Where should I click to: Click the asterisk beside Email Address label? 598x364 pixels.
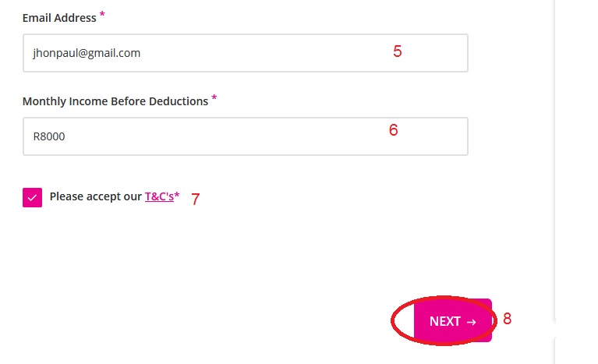(102, 15)
